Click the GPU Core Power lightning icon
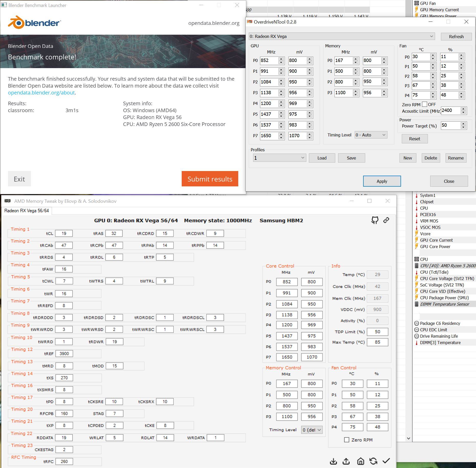This screenshot has height=468, width=476. point(417,247)
